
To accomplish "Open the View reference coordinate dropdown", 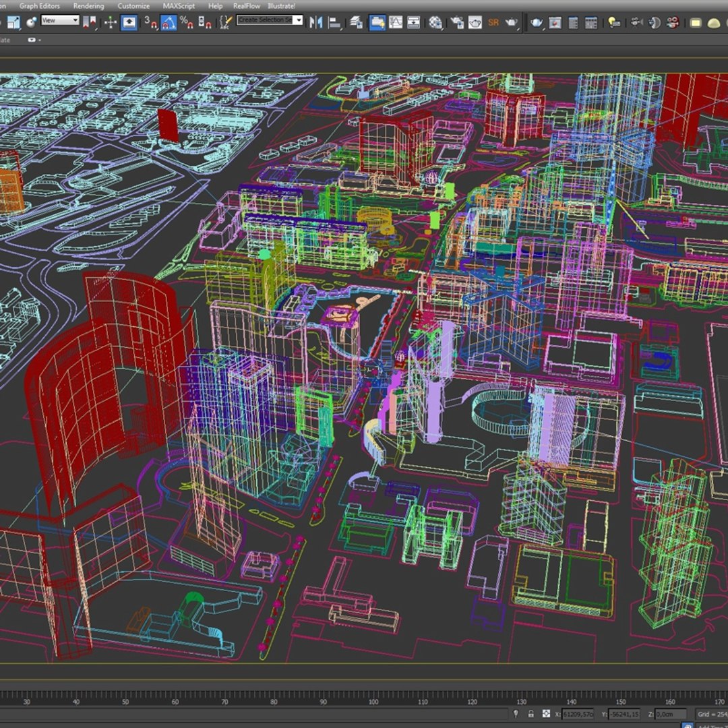I will coord(60,20).
